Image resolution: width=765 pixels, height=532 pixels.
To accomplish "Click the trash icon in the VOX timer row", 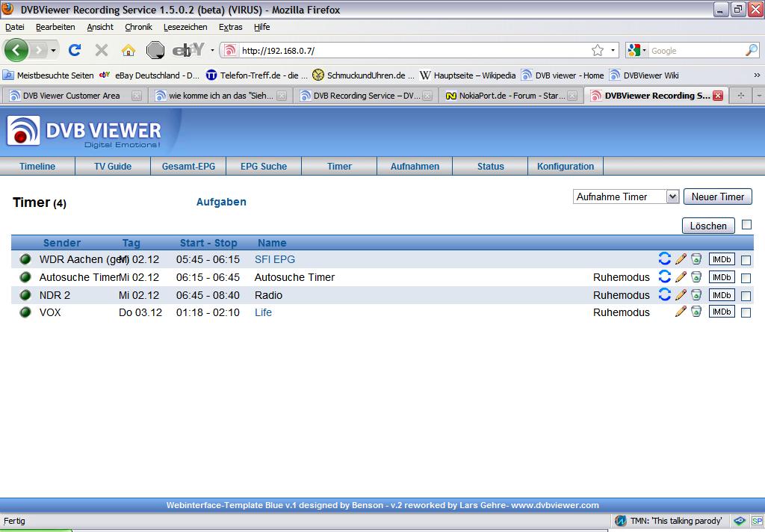I will click(x=696, y=312).
